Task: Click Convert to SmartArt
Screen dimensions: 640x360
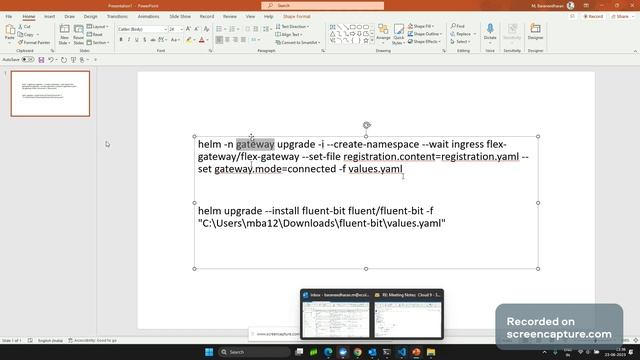Action: click(x=298, y=42)
